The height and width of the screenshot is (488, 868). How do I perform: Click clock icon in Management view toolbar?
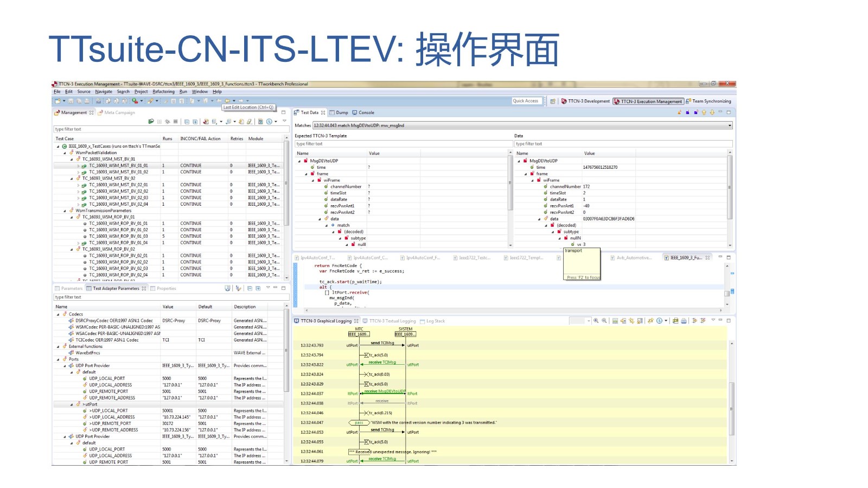coord(269,122)
